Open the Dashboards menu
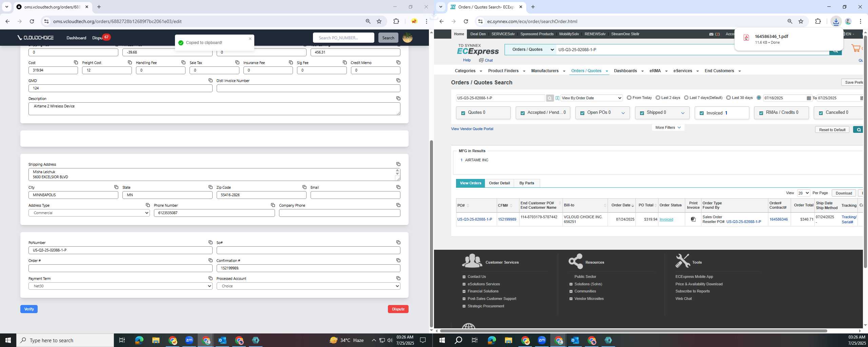 [x=628, y=71]
